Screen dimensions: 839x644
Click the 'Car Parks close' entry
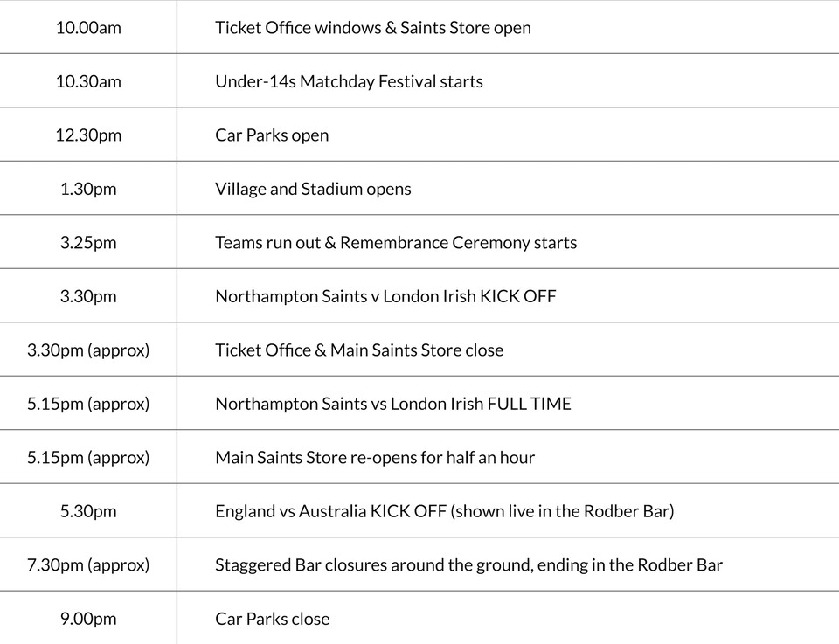tap(273, 619)
